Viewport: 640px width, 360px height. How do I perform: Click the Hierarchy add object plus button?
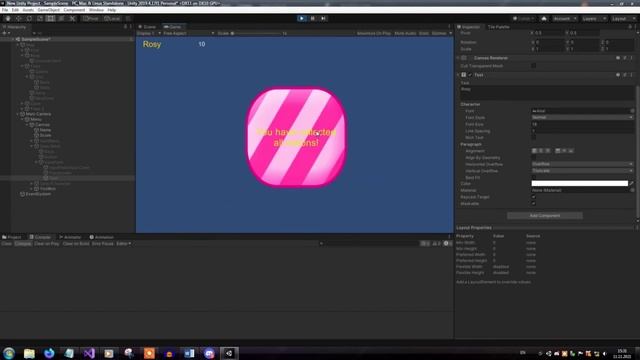pyautogui.click(x=5, y=33)
